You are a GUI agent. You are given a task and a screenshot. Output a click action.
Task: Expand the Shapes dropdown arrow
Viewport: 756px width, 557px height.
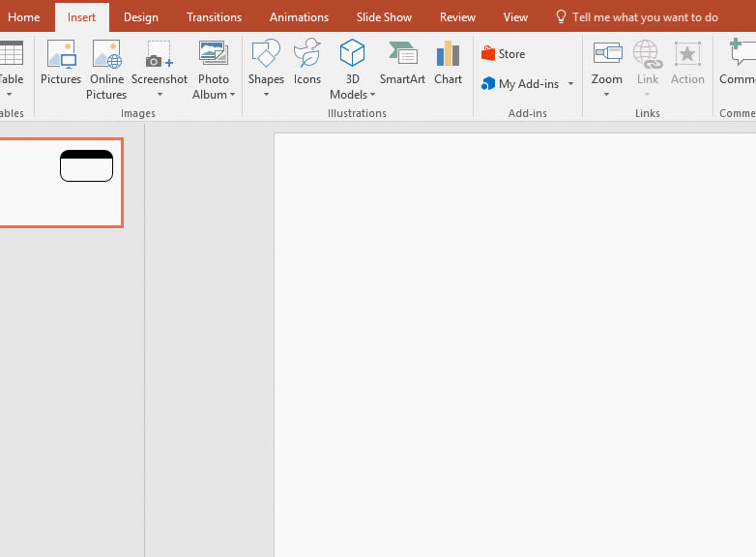pyautogui.click(x=266, y=95)
